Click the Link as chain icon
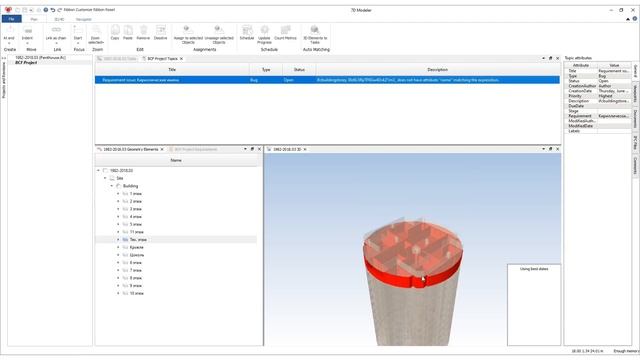Viewport: 640px width, 360px height. pyautogui.click(x=56, y=30)
